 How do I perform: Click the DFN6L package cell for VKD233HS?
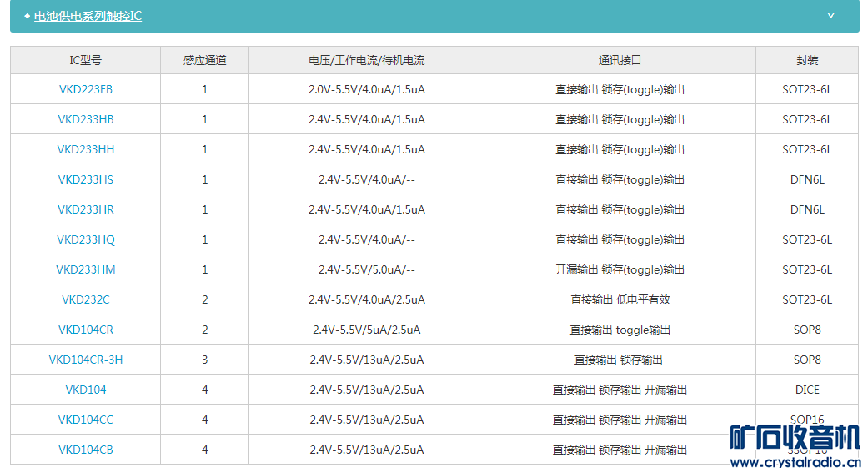pyautogui.click(x=807, y=179)
